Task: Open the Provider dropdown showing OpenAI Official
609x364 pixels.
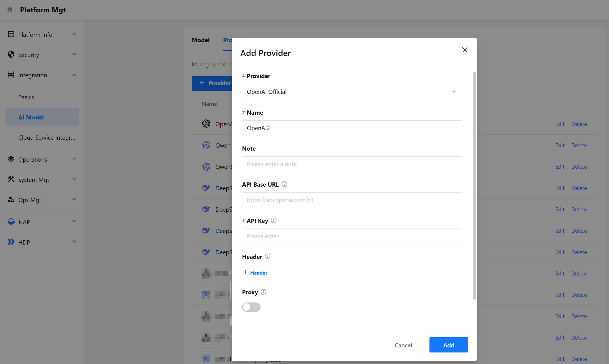Action: coord(352,91)
